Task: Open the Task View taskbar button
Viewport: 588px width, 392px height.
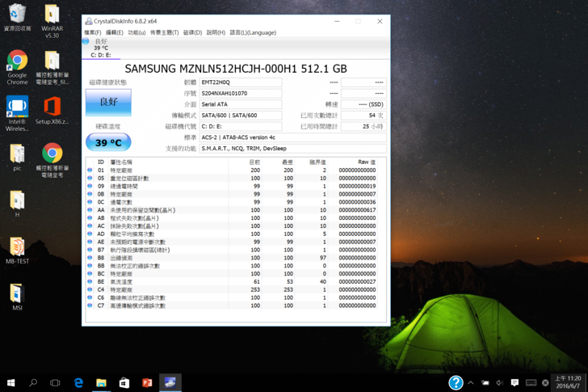Action: tap(55, 382)
